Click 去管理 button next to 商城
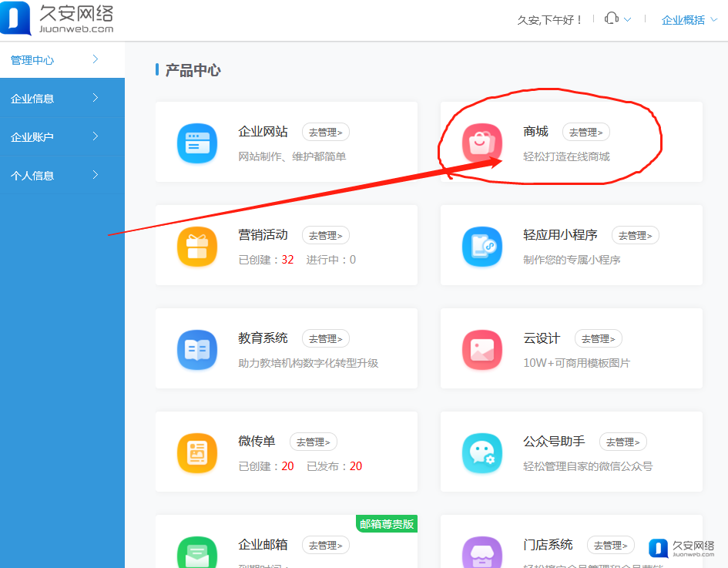The width and height of the screenshot is (728, 568). [585, 133]
